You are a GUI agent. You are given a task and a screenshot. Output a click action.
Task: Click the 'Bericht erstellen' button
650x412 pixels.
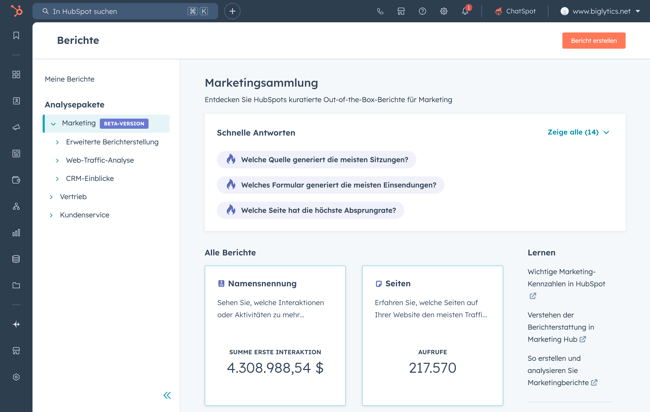coord(594,41)
